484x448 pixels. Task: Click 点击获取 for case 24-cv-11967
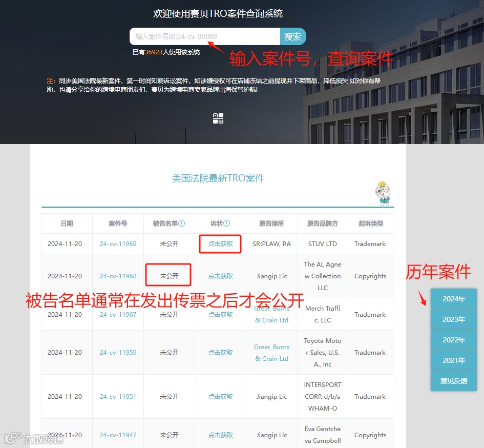220,314
